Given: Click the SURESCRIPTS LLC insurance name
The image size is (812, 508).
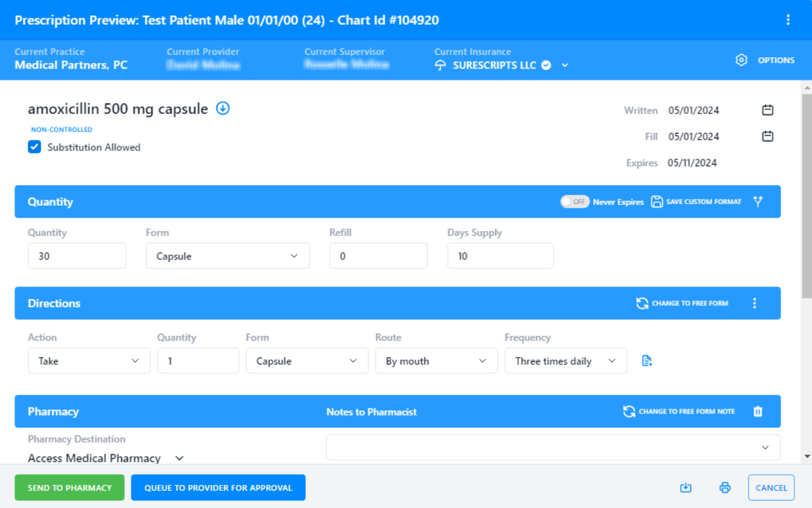Looking at the screenshot, I should click(x=494, y=65).
